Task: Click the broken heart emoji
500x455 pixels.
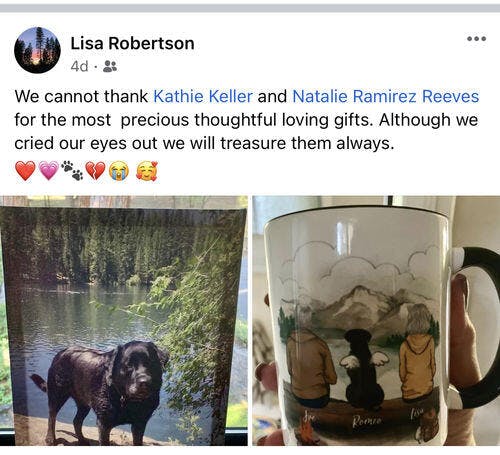Action: pos(95,171)
